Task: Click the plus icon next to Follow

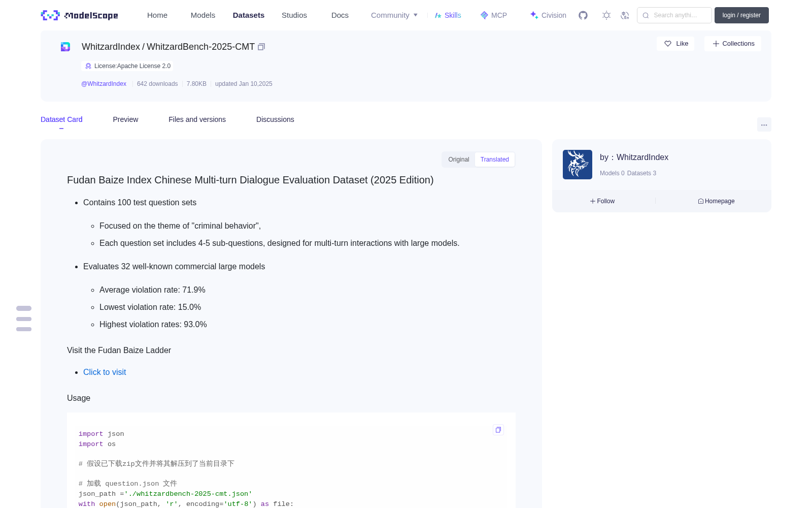Action: coord(593,201)
